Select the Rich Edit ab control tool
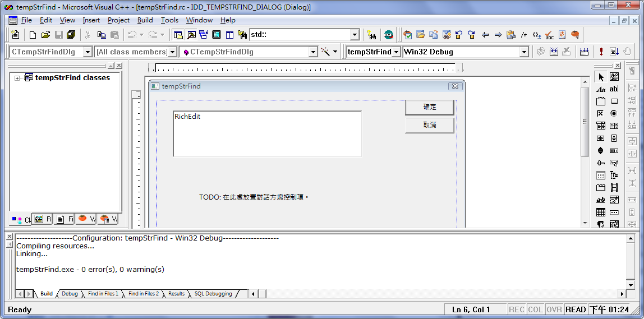 pyautogui.click(x=601, y=200)
